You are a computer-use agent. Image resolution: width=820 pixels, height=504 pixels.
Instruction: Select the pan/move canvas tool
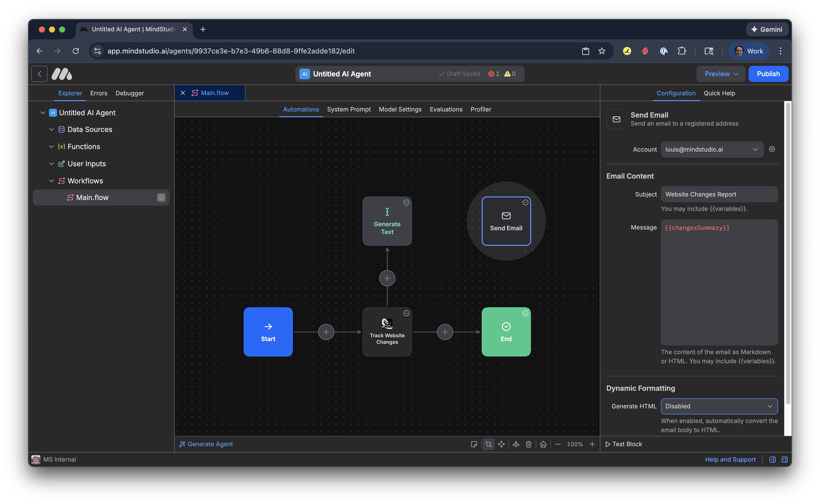tap(501, 444)
